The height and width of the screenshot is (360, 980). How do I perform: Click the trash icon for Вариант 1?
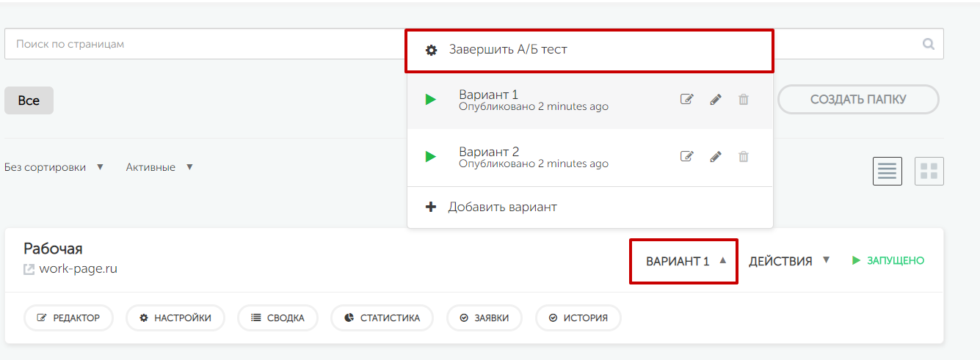tap(744, 100)
